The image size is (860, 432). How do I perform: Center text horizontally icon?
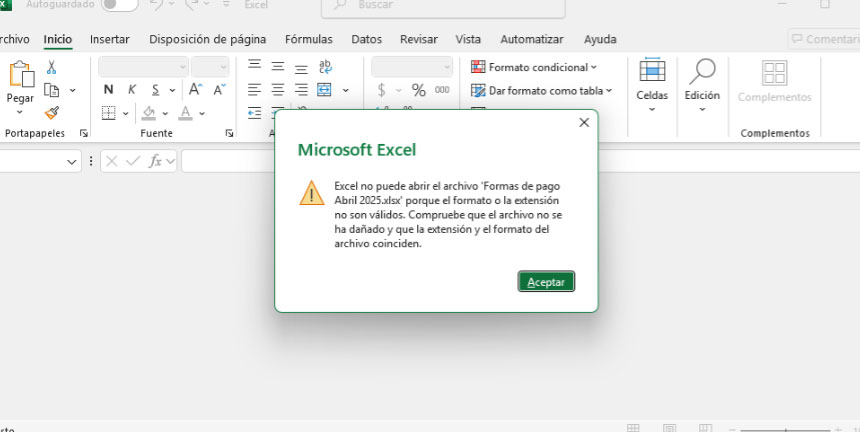pyautogui.click(x=278, y=89)
